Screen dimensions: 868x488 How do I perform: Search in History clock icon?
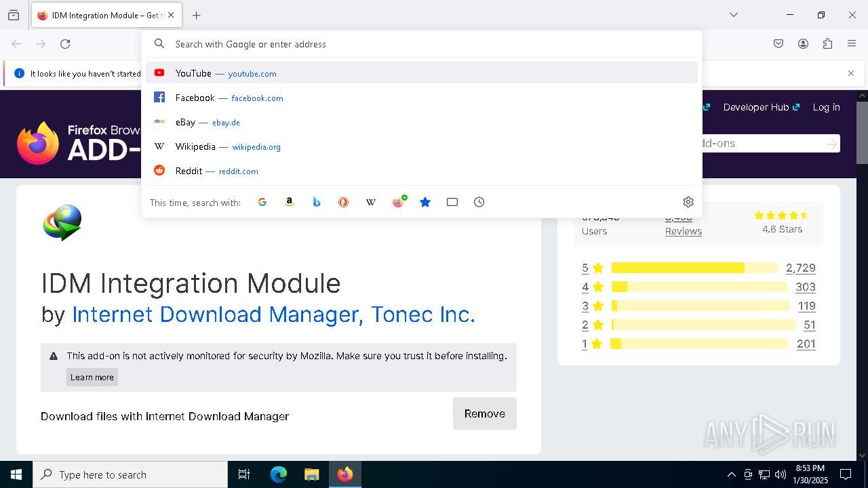(479, 202)
